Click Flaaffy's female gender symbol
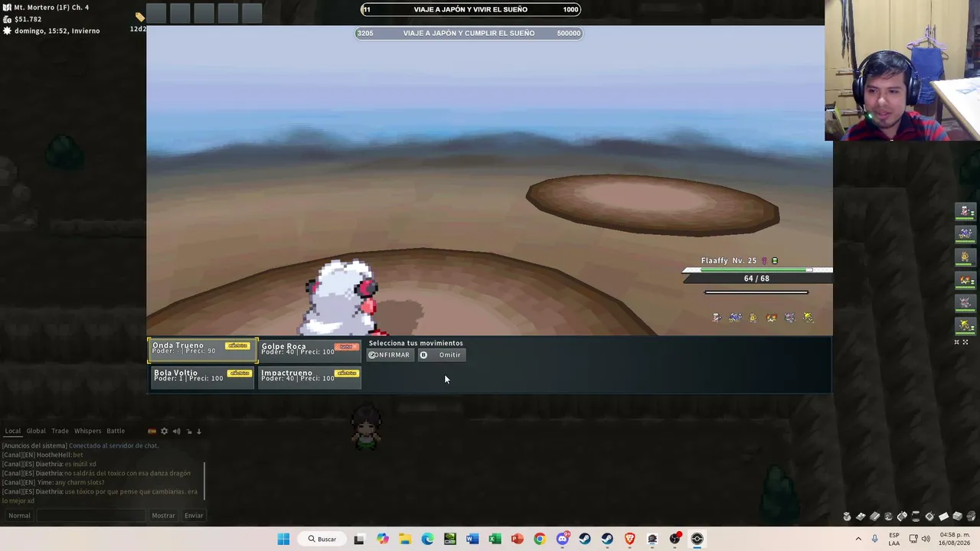 coord(763,261)
